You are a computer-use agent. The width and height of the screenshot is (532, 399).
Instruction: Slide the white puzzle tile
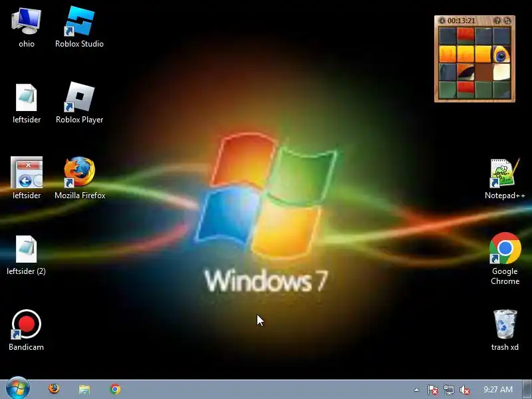(x=501, y=72)
